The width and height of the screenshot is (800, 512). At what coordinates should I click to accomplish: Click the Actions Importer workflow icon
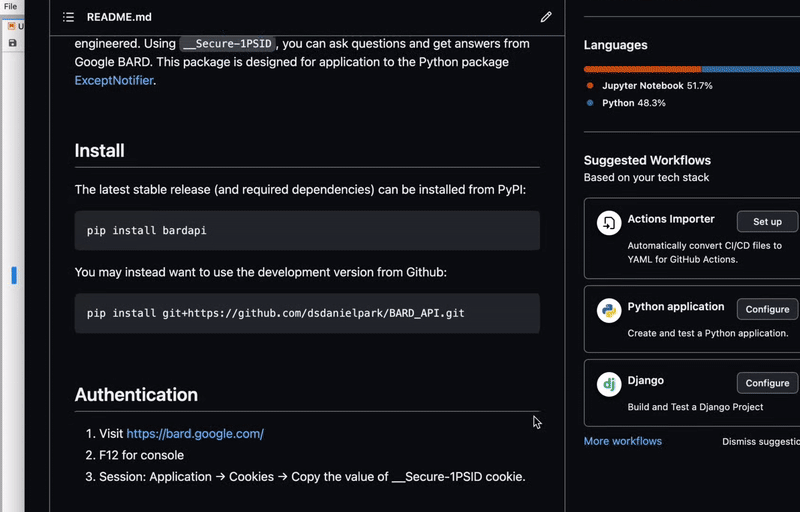coord(609,223)
